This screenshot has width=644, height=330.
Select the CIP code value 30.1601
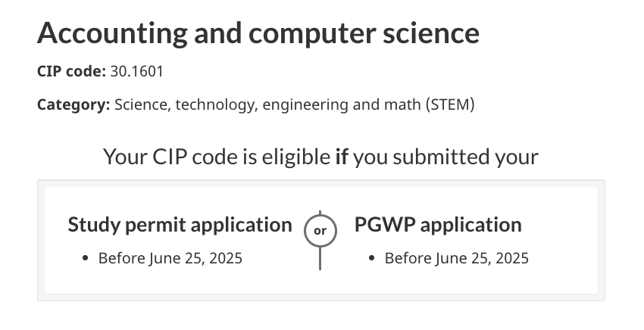[137, 71]
